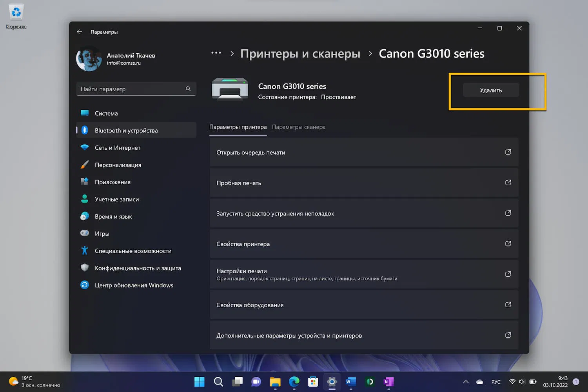Run Пробная печать test page

click(x=364, y=183)
